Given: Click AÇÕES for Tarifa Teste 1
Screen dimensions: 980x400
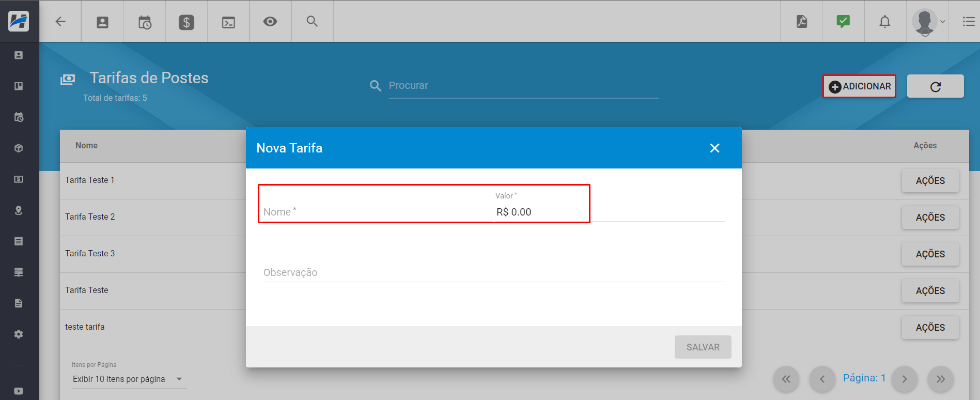Looking at the screenshot, I should coord(930,181).
